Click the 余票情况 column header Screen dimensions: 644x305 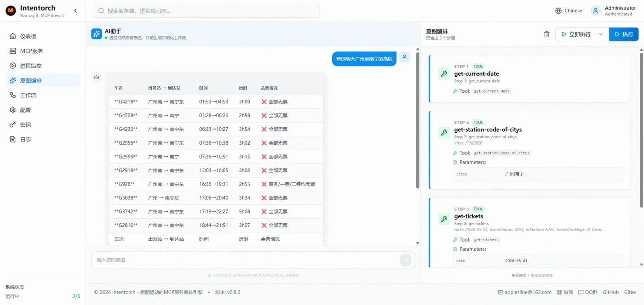tap(269, 88)
